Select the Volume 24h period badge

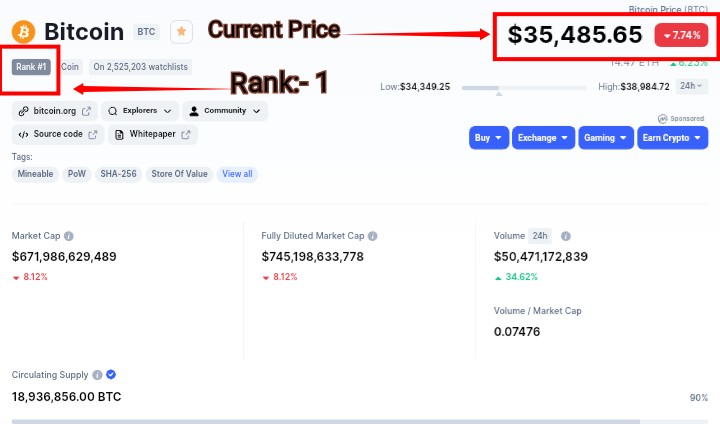(540, 236)
